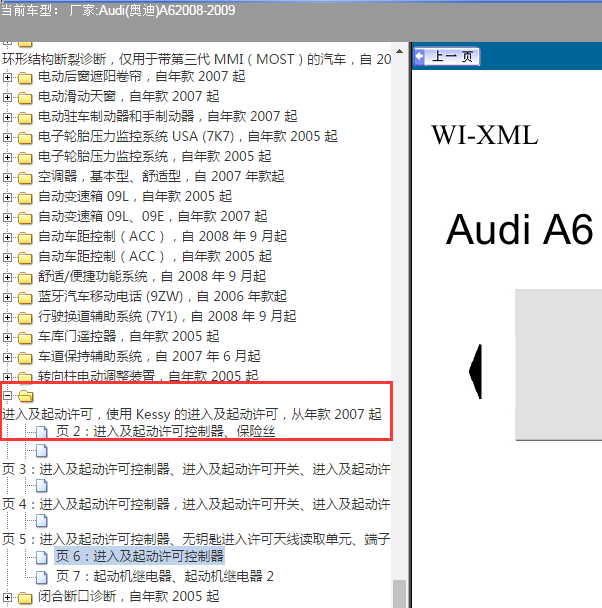
Task: Select 环形结构断裂诊断 MMI (MOST) entry
Action: coord(196,59)
